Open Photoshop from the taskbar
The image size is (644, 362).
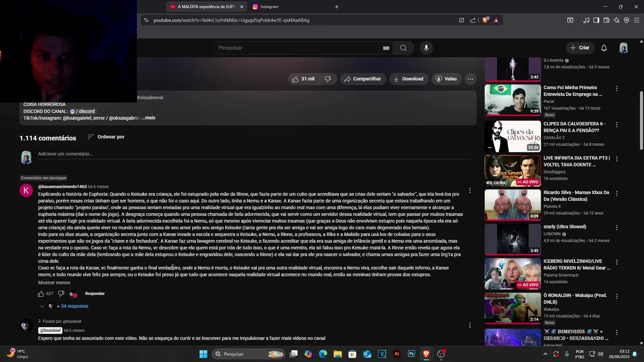pos(412,354)
